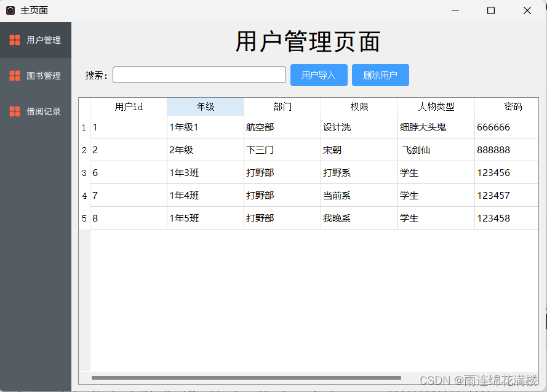Open the 用户管理 sidebar menu
The image size is (547, 392).
coord(36,40)
